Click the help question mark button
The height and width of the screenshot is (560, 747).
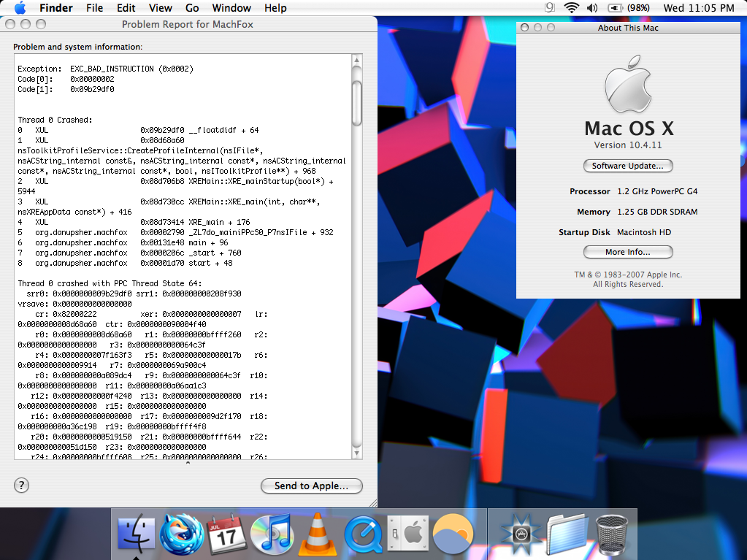[21, 486]
